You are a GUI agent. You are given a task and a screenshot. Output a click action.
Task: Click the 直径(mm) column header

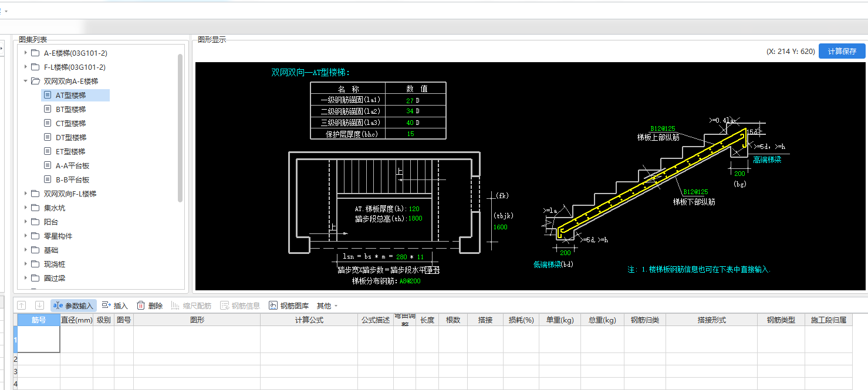click(x=77, y=320)
